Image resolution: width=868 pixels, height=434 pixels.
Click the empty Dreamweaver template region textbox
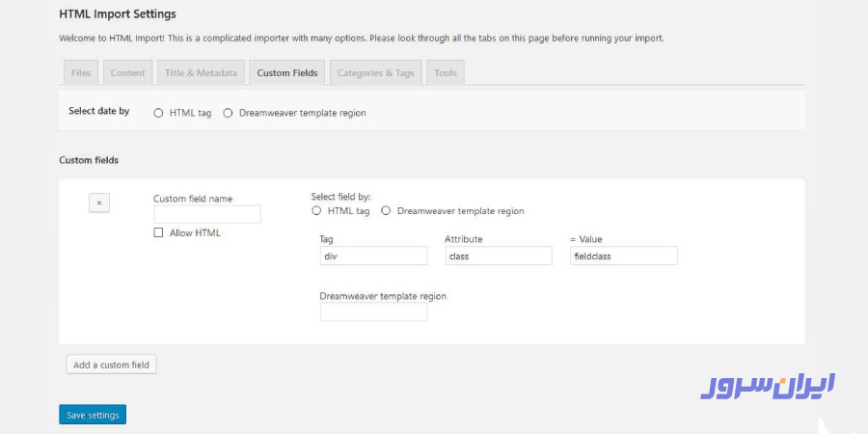373,312
